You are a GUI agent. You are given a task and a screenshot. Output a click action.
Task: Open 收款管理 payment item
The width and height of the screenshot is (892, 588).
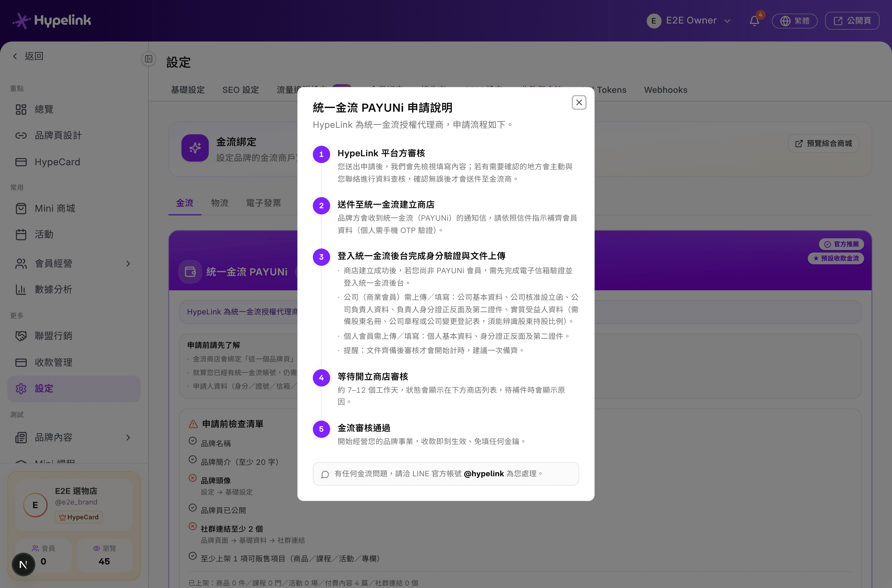point(74,362)
